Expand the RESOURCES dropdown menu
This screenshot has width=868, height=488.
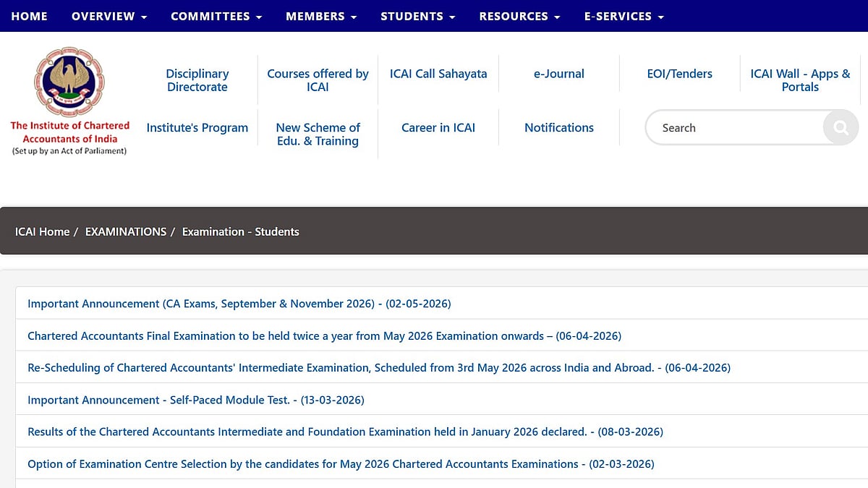[x=519, y=16]
